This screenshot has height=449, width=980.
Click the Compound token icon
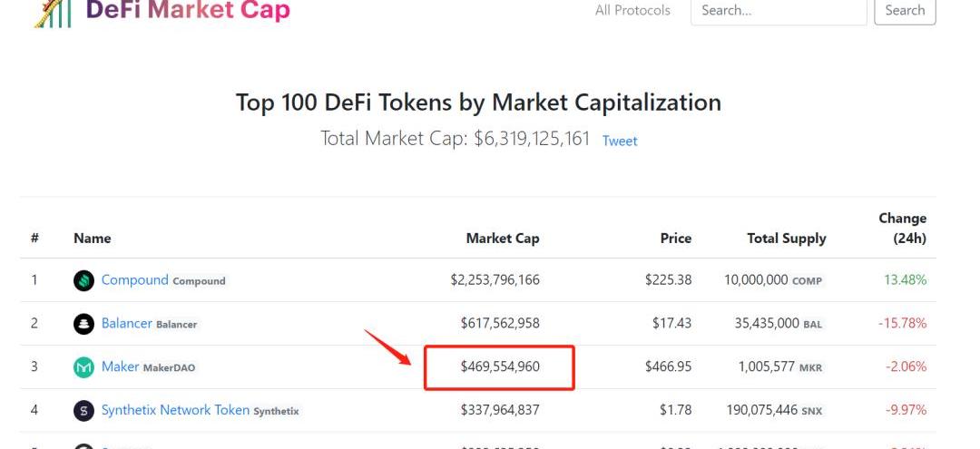tap(83, 280)
